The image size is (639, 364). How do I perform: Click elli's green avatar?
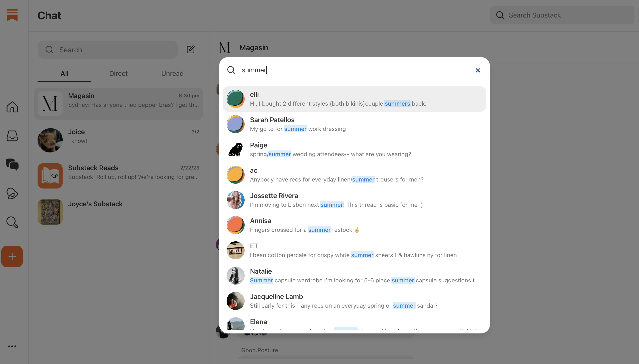coord(235,99)
